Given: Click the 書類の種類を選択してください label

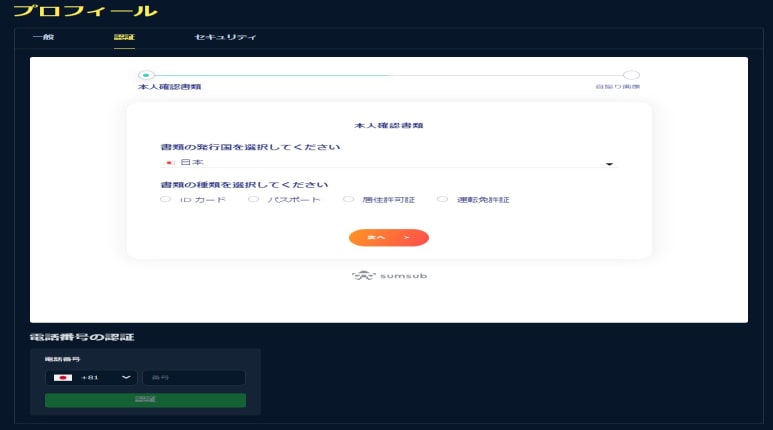Looking at the screenshot, I should 245,185.
